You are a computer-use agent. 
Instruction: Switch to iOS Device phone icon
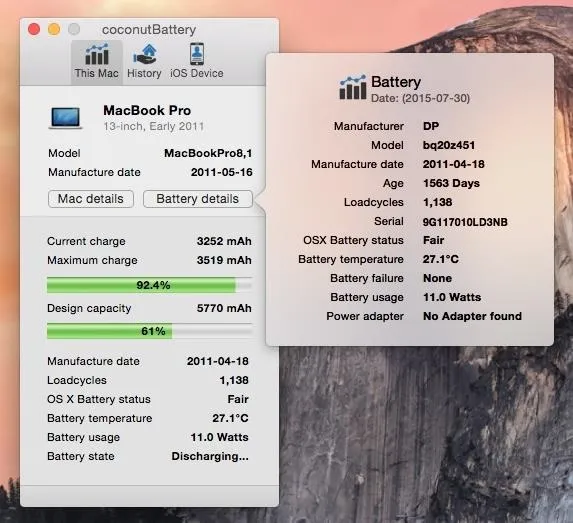point(197,54)
